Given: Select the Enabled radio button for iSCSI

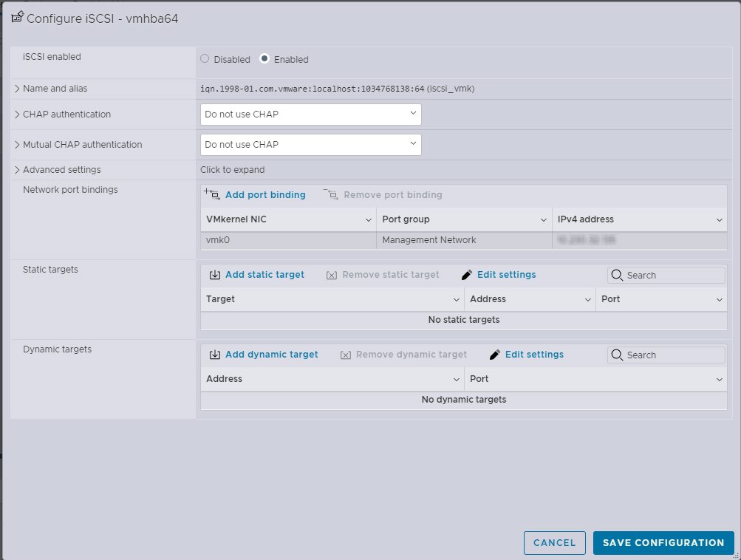Looking at the screenshot, I should 264,59.
